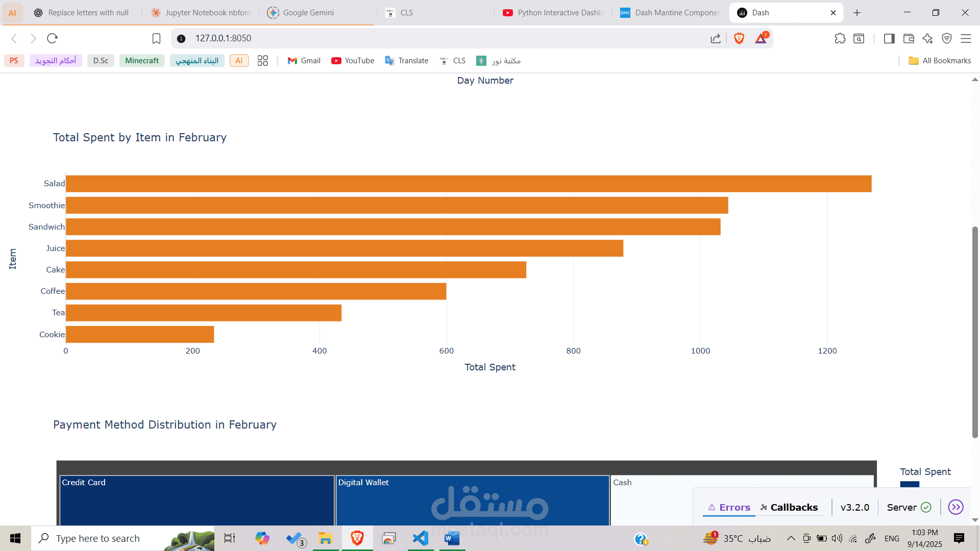Collapse the Dash debug menu arrow

pos(955,507)
